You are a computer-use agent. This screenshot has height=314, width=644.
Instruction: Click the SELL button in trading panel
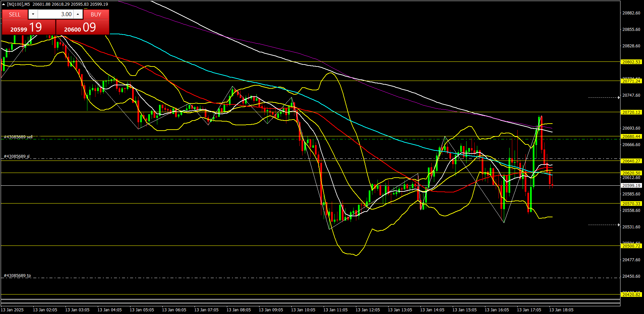point(15,14)
